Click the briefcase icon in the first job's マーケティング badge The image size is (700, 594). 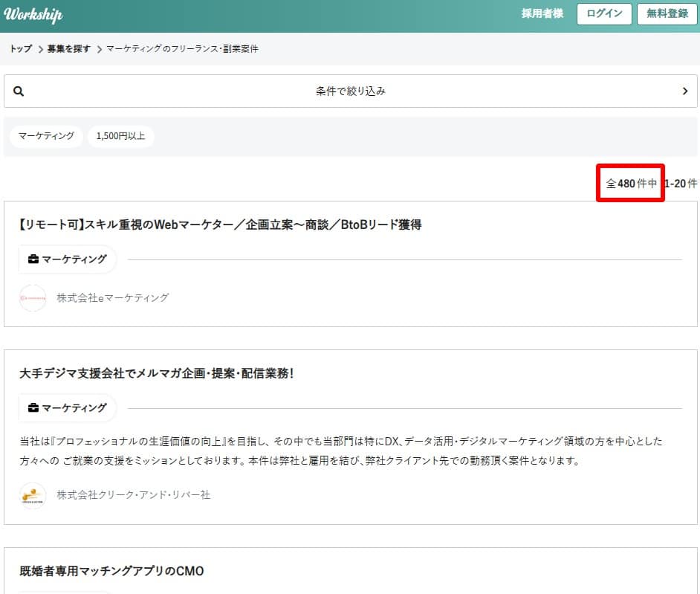coord(33,259)
